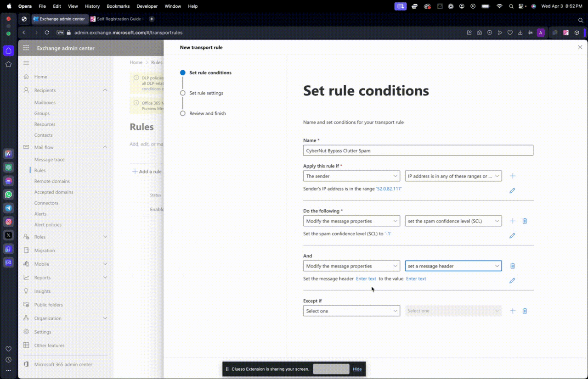Edit the message header values via pencil
Screen dimensions: 588x379
click(x=512, y=280)
